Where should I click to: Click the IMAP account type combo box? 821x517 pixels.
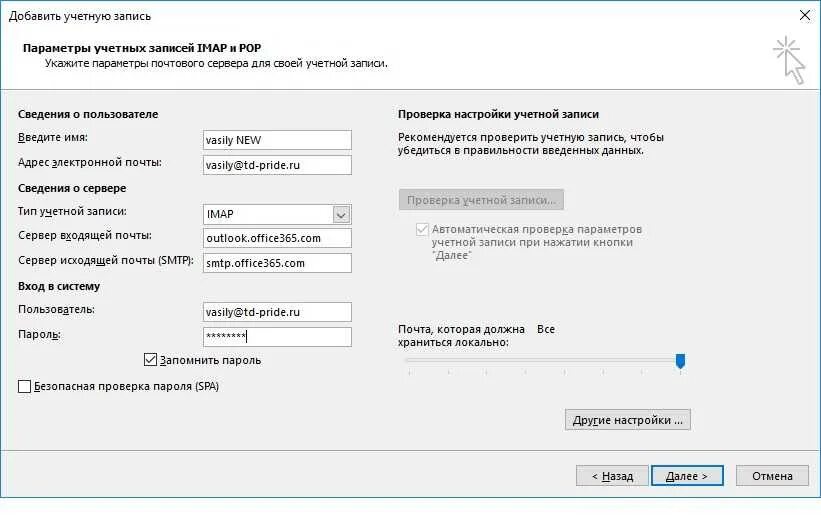266,214
